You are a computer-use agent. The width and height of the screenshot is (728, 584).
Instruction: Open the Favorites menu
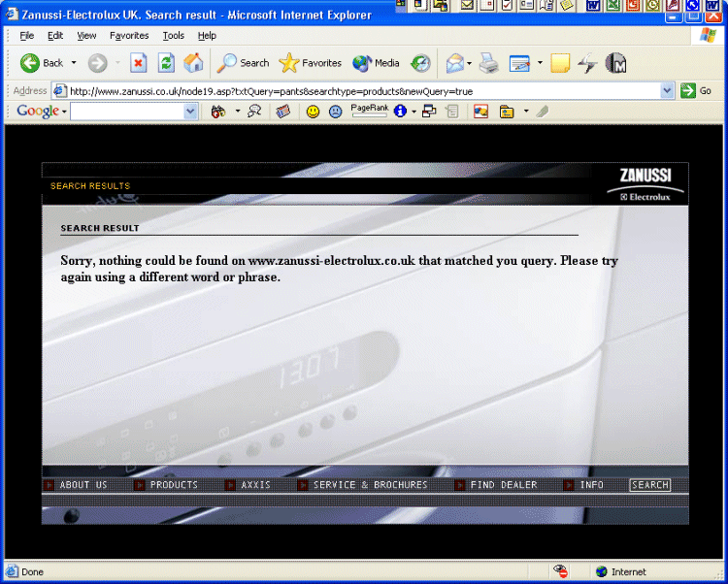(129, 36)
